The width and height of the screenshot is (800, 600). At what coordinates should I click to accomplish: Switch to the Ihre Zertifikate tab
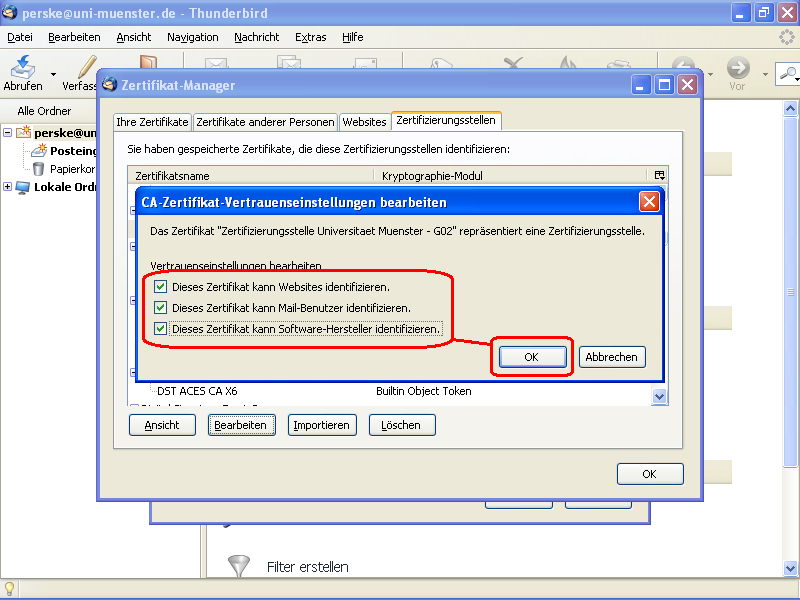tap(152, 122)
